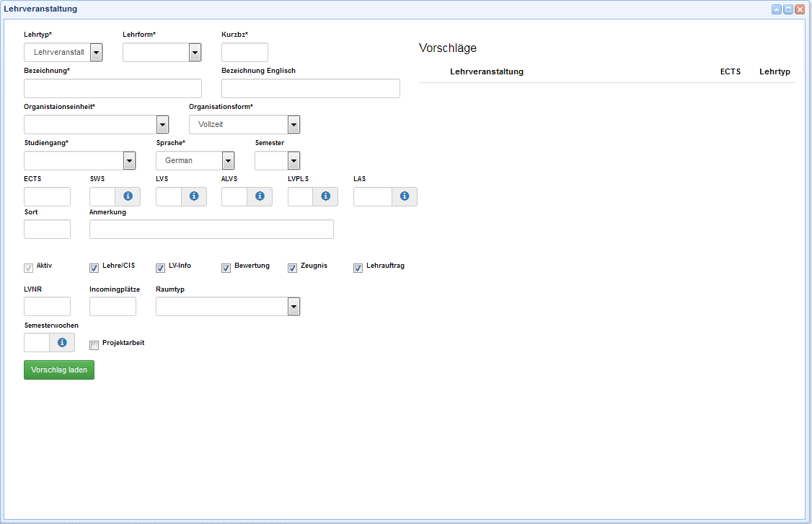Toggle the Bewertung checkbox

tap(226, 268)
